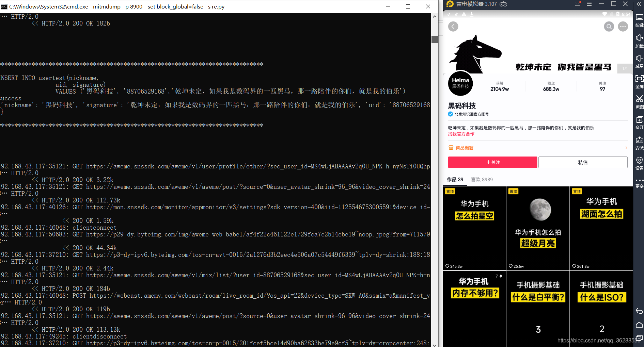Viewport: 644px width, 347px height.
Task: Click the 200 OK 112.73k response line
Action: pos(76,200)
